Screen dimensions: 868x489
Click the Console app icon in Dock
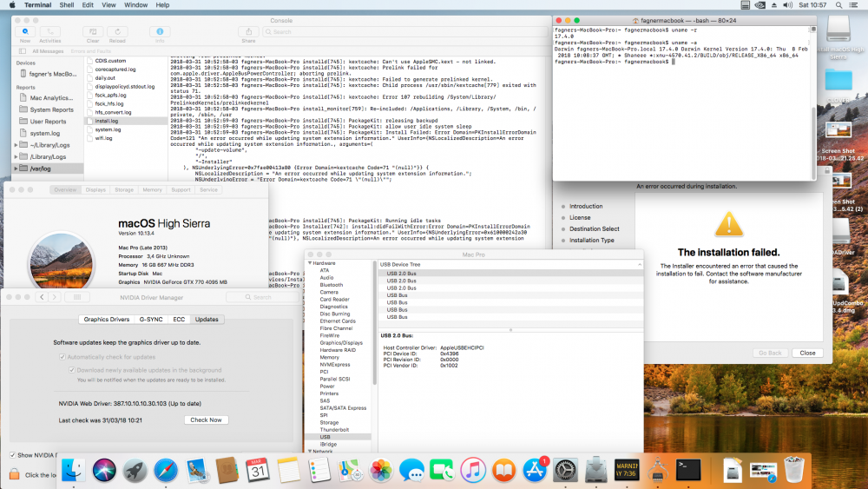(x=627, y=470)
